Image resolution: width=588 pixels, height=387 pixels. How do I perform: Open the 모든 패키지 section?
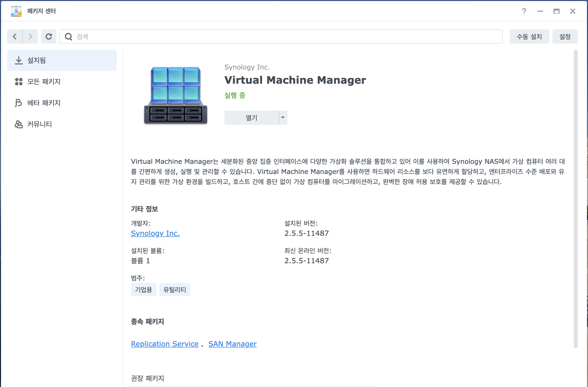(62, 82)
